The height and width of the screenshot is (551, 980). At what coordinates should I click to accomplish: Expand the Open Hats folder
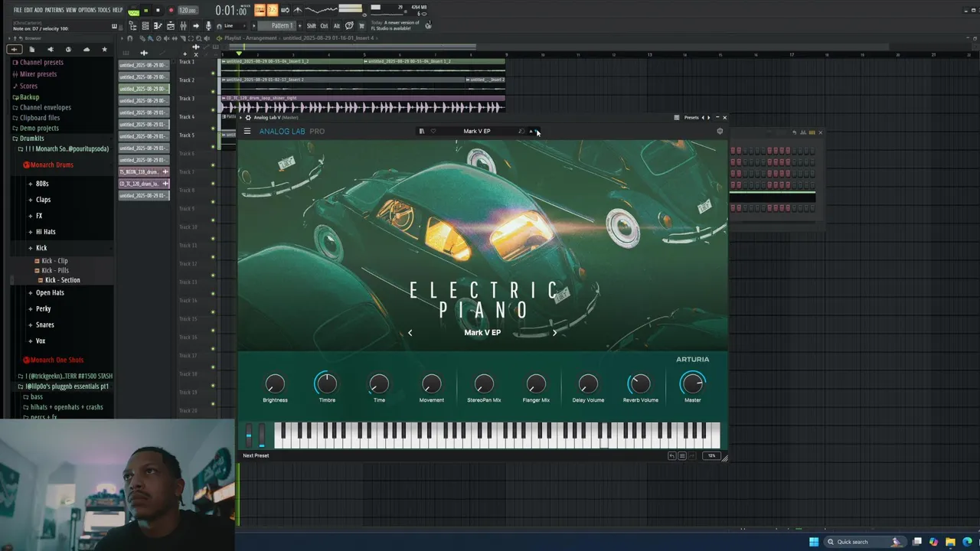(x=50, y=292)
